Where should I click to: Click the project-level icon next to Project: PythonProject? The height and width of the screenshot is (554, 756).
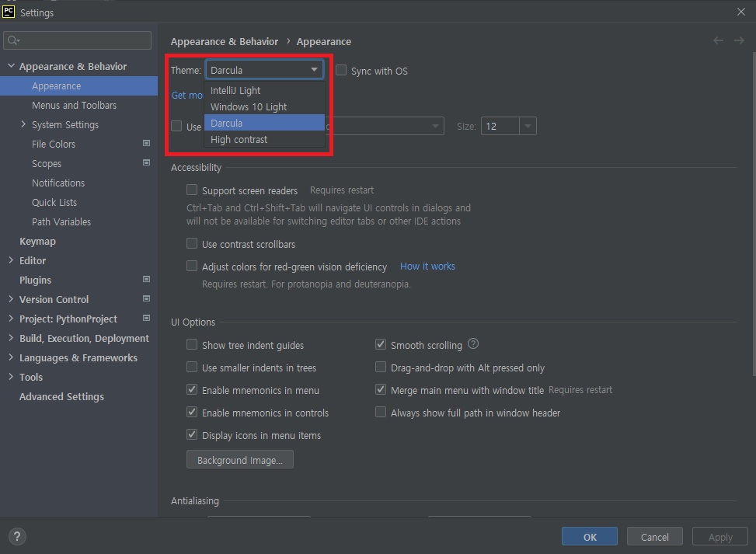click(x=146, y=318)
